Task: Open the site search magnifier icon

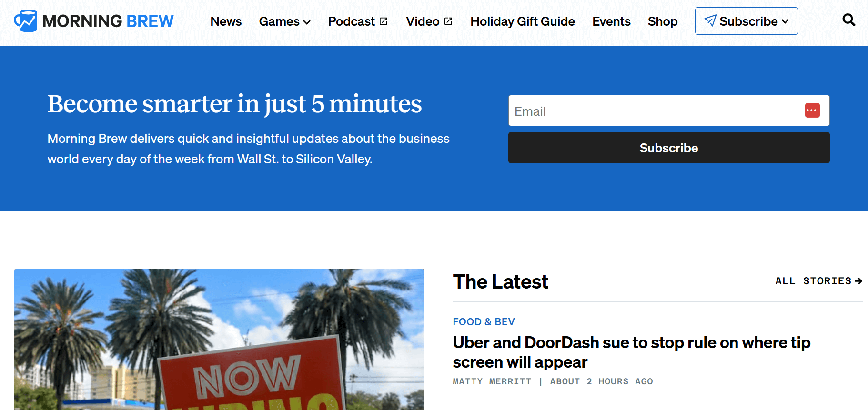Action: pyautogui.click(x=848, y=20)
